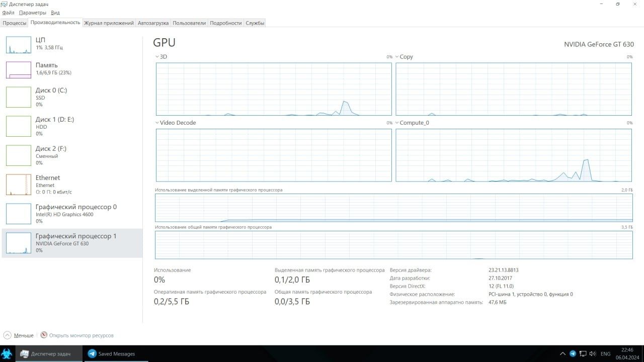Open the clock showing 22:46
This screenshot has height=362, width=644.
(627, 353)
